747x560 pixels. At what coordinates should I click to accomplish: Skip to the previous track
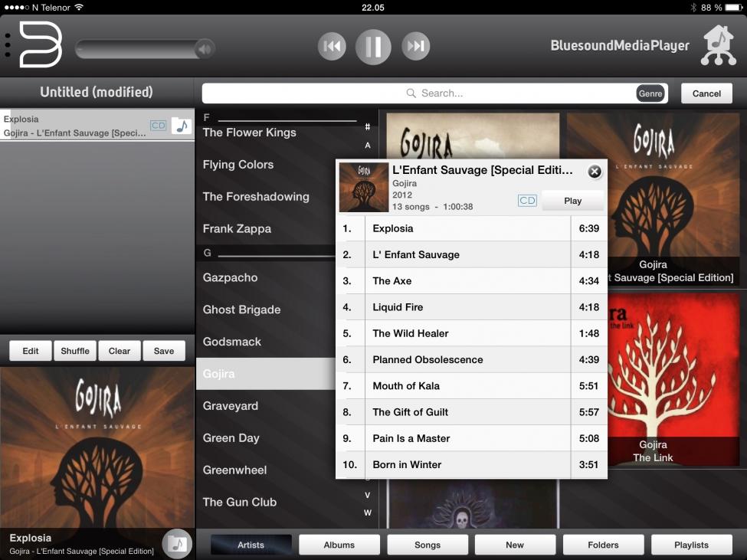(x=332, y=46)
